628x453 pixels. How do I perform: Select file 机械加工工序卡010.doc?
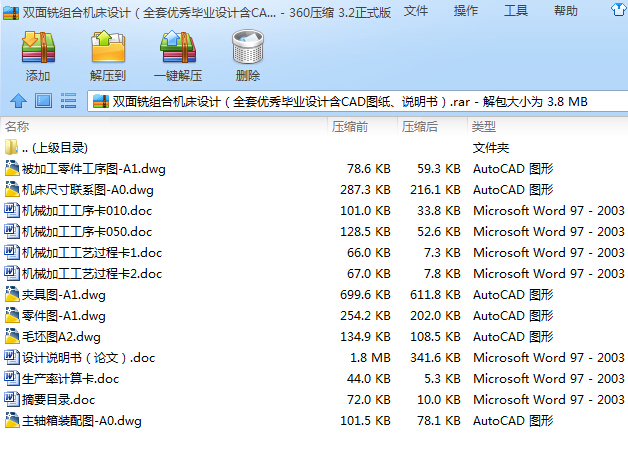tap(314, 210)
